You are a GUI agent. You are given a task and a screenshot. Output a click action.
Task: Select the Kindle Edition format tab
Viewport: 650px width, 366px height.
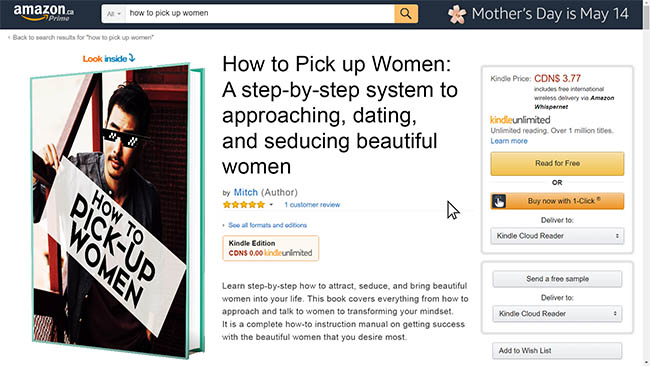(271, 248)
